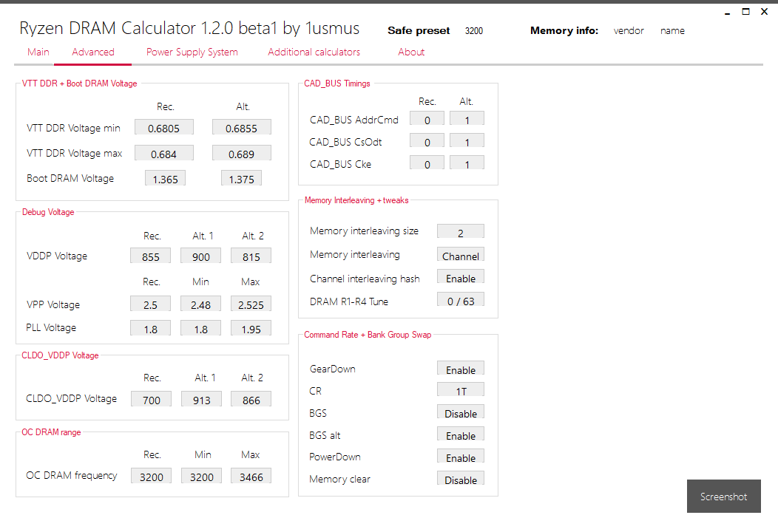Open the Additional calculators tab
This screenshot has height=532, width=778.
click(x=314, y=52)
